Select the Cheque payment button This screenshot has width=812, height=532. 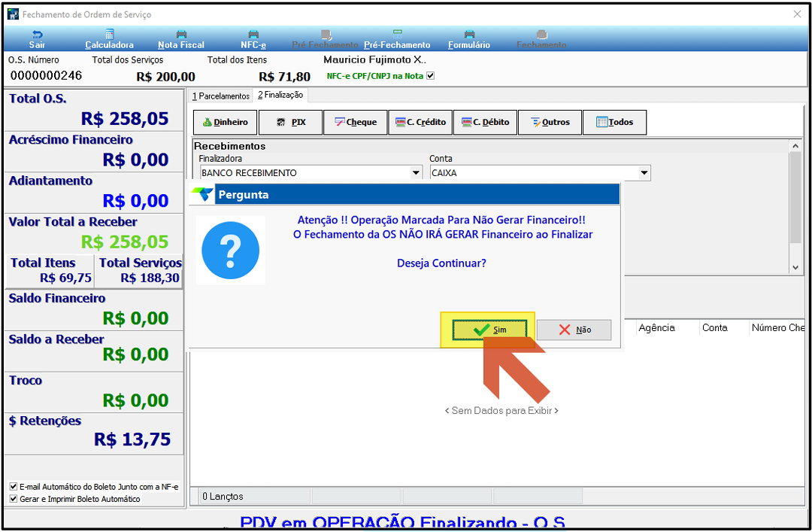(355, 123)
